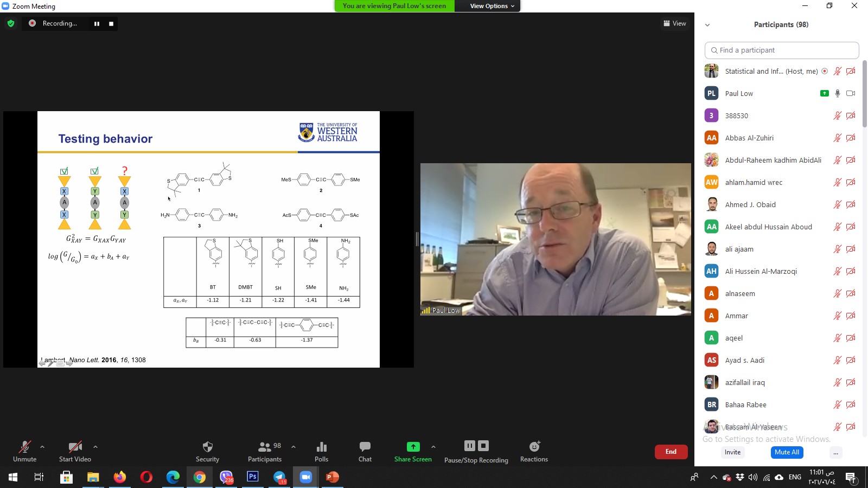Open the View Options dropdown
868x488 pixels.
[x=492, y=6]
